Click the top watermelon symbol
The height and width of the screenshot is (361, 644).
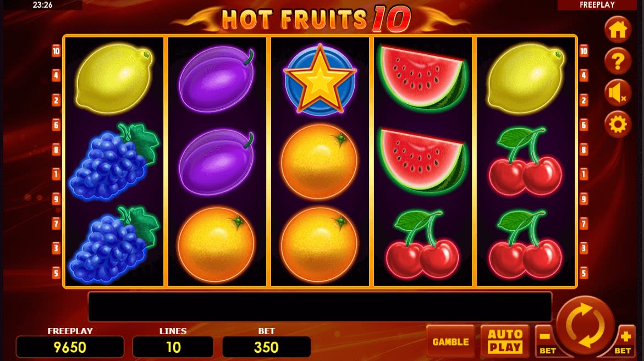pyautogui.click(x=422, y=79)
